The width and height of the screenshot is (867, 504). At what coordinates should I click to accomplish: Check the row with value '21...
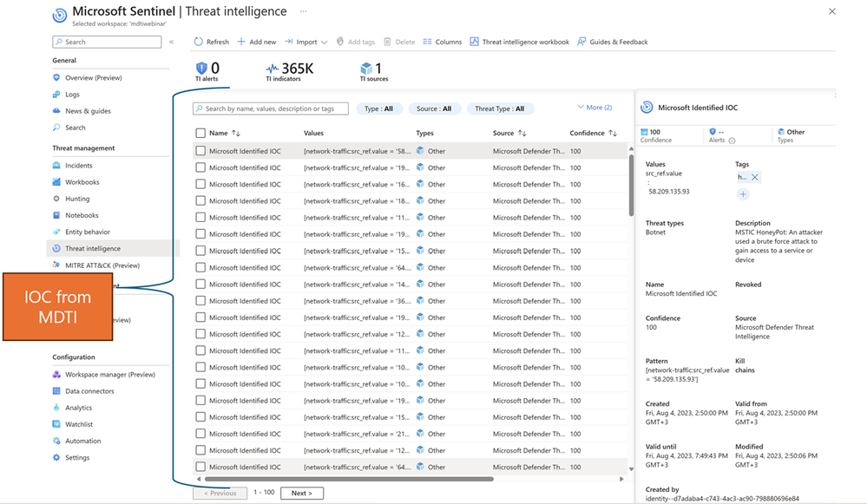tap(200, 434)
